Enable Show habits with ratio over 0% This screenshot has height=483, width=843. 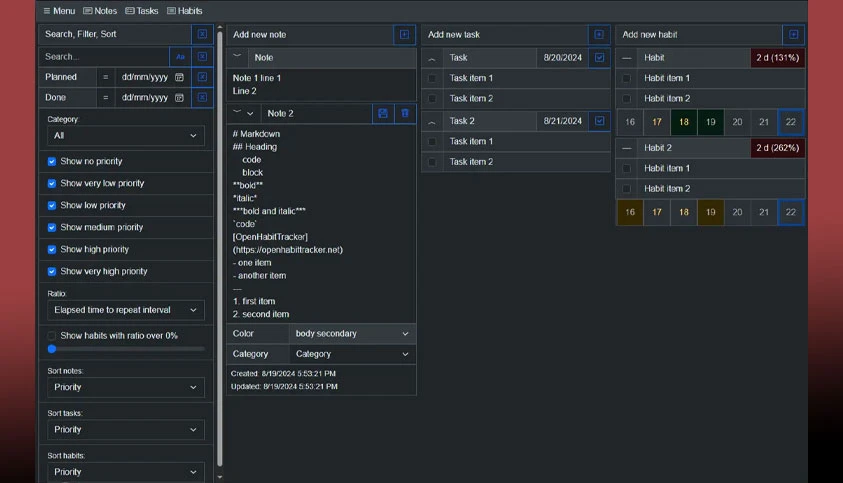coord(52,336)
